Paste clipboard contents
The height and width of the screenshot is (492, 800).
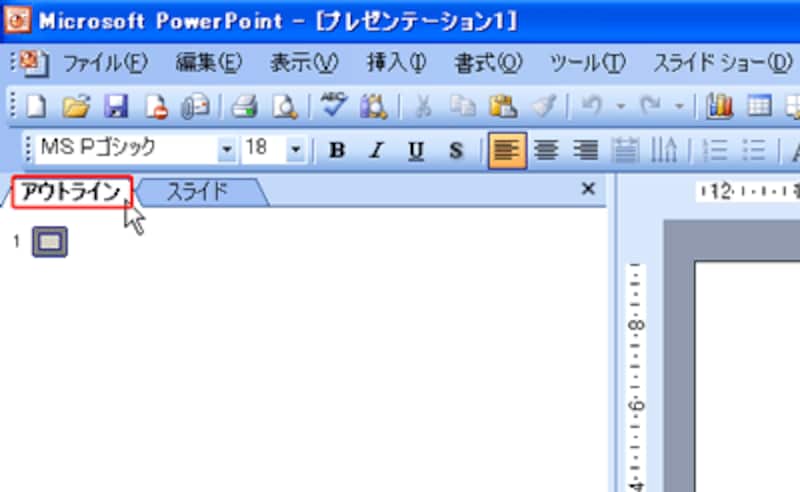tap(503, 107)
